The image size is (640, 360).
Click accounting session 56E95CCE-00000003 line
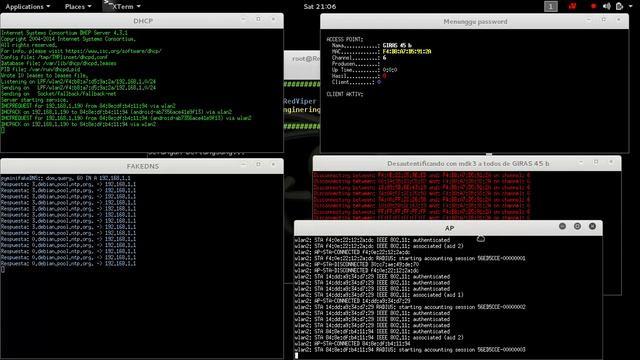click(x=409, y=349)
